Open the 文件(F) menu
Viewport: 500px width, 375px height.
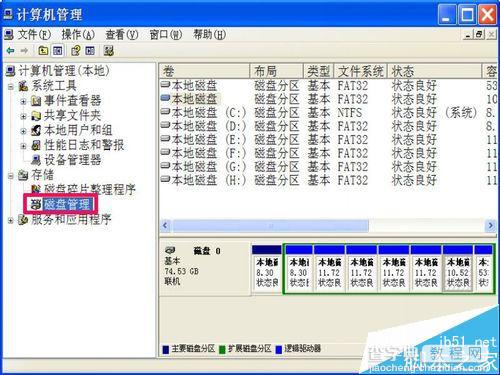[34, 34]
